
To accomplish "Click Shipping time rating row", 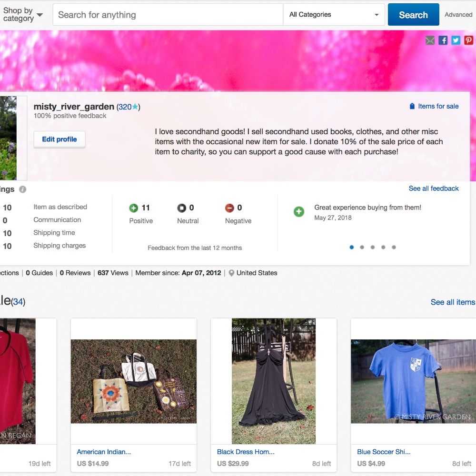I will coord(54,233).
